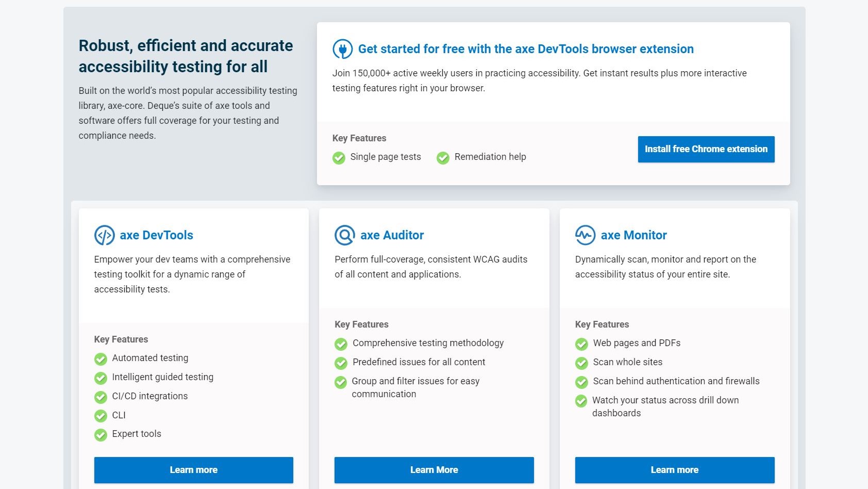Click checkmark icon beside CI/CD integrations

(x=101, y=397)
